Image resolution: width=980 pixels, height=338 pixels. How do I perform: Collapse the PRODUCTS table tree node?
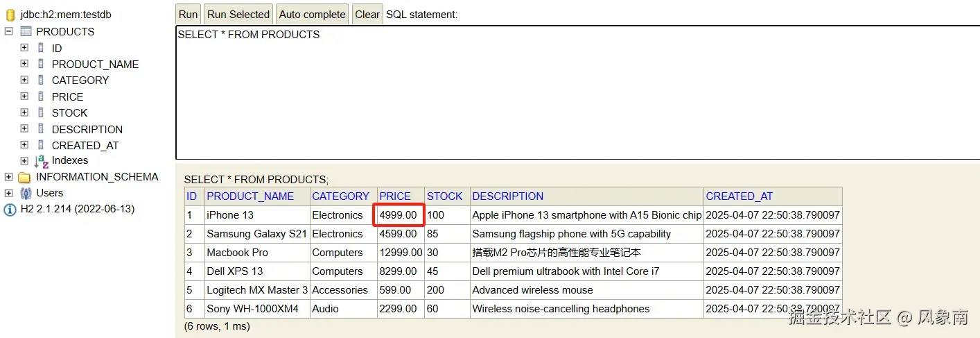[x=9, y=31]
